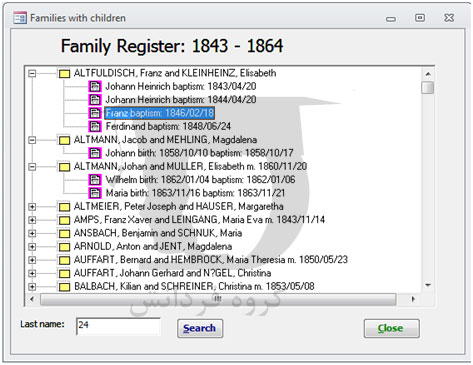Click the folder icon of AUFFART, Bernard family
The image size is (473, 365).
[x=64, y=260]
